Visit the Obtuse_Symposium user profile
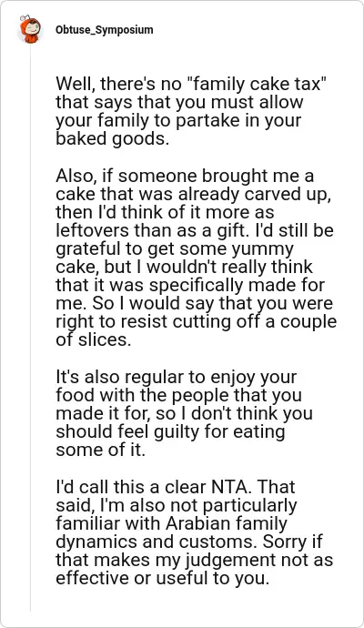The image size is (364, 628). (x=104, y=30)
